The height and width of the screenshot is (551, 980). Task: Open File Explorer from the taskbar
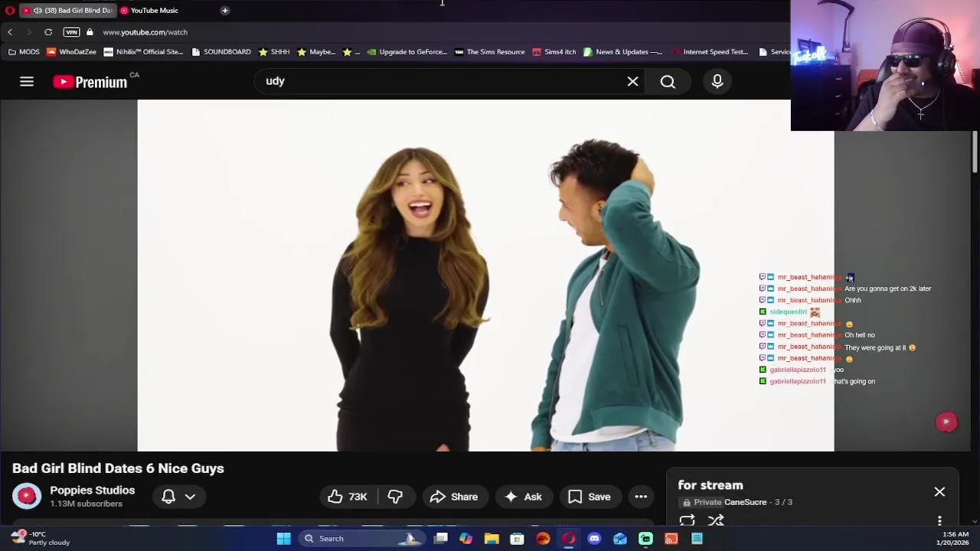[492, 539]
